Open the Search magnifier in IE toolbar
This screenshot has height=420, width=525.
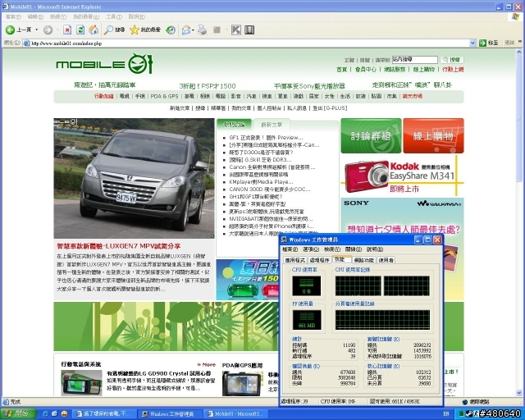(x=108, y=30)
